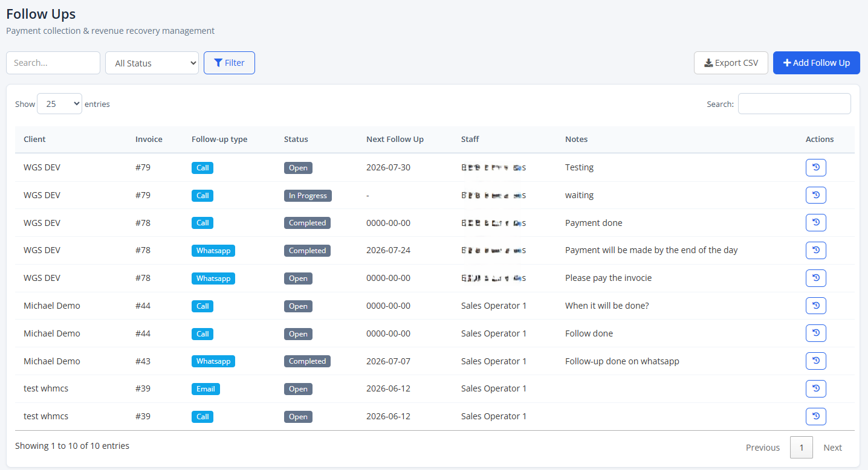868x470 pixels.
Task: Sort by Follow-up type column header
Action: point(219,139)
